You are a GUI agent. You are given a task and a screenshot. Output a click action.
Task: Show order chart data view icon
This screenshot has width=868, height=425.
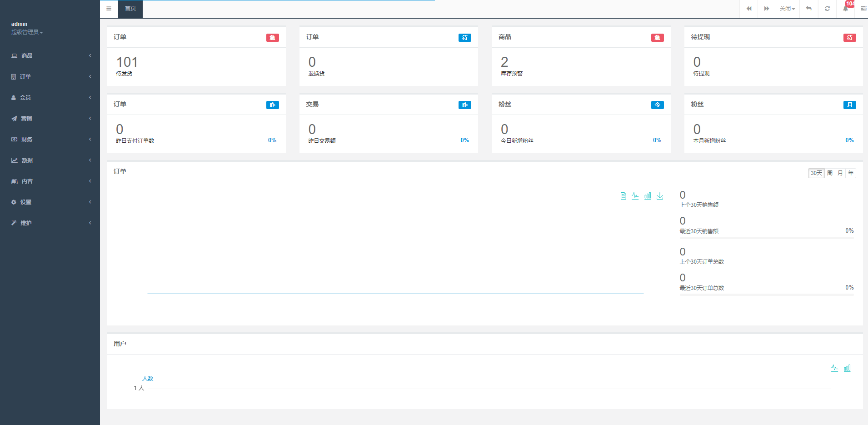[x=623, y=196]
